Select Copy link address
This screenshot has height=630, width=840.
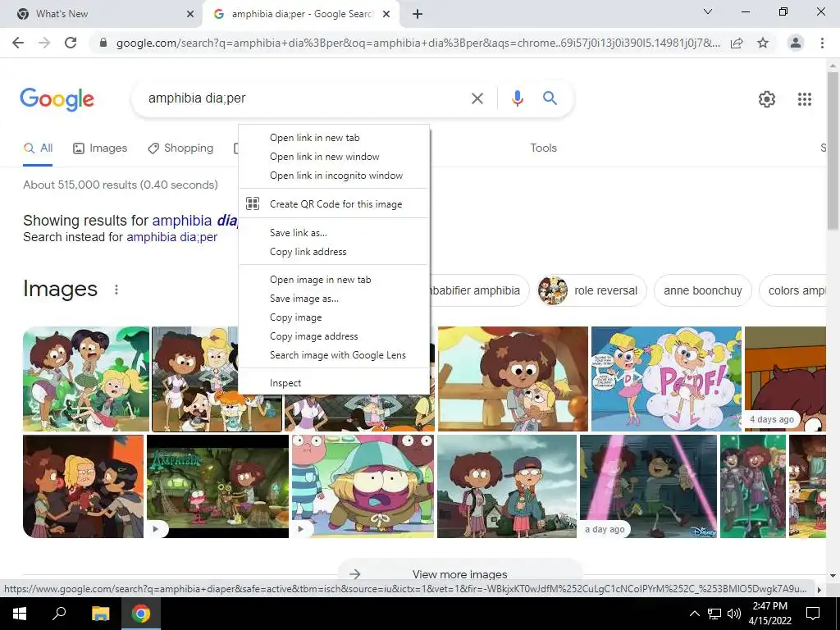point(334,252)
